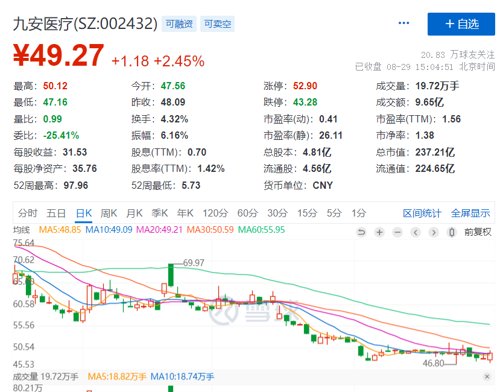Viewport: 500px width, 392px height.
Task: Open 区间统计 range statistics link
Action: point(422,213)
